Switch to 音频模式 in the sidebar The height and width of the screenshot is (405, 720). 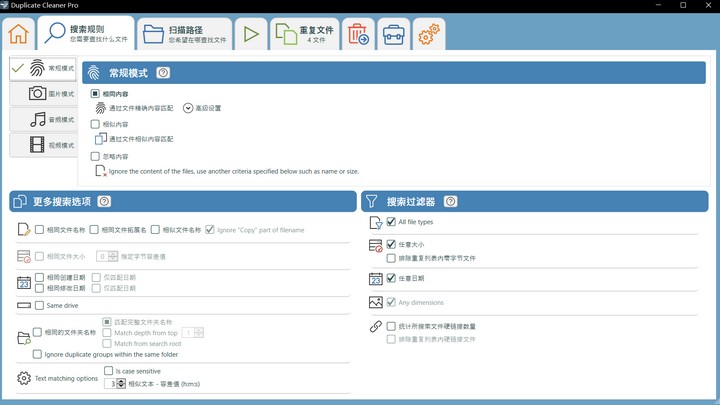point(43,120)
